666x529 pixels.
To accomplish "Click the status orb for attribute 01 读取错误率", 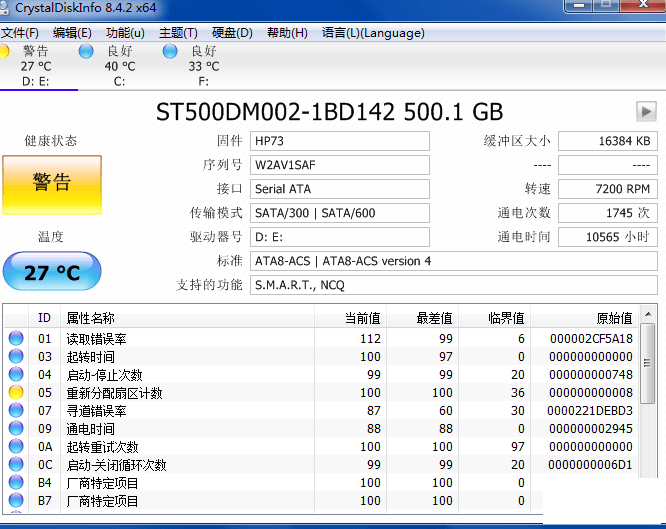I will click(16, 338).
